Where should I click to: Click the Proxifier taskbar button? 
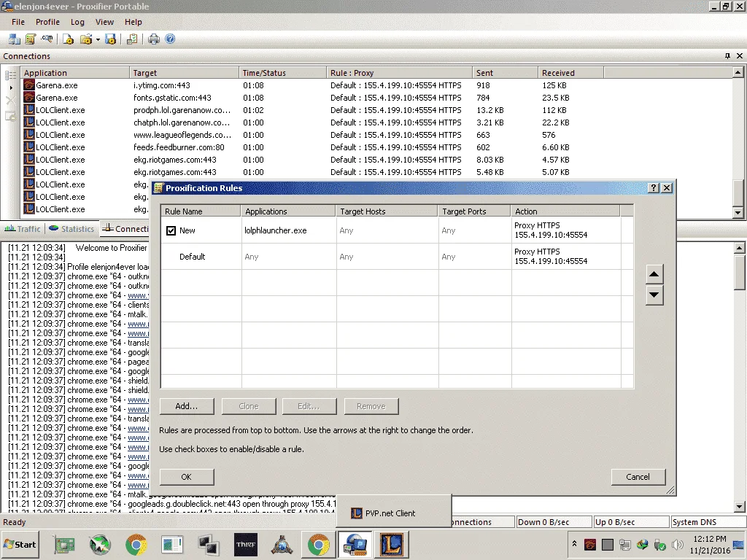pyautogui.click(x=355, y=544)
